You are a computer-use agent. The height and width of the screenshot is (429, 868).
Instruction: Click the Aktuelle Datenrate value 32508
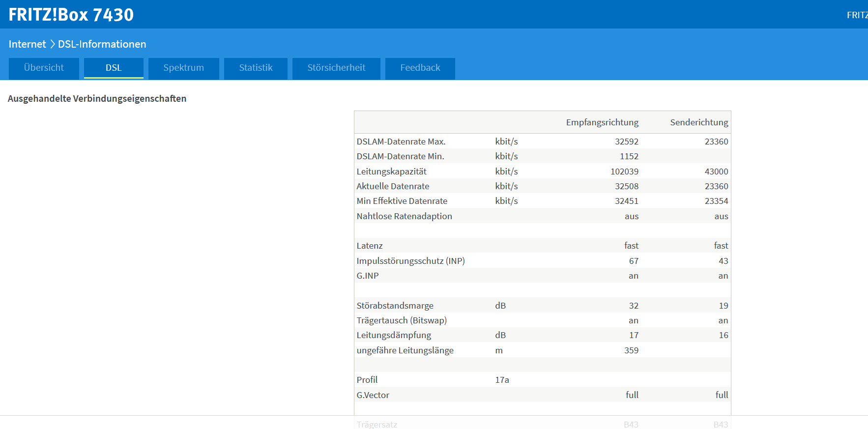pyautogui.click(x=627, y=186)
